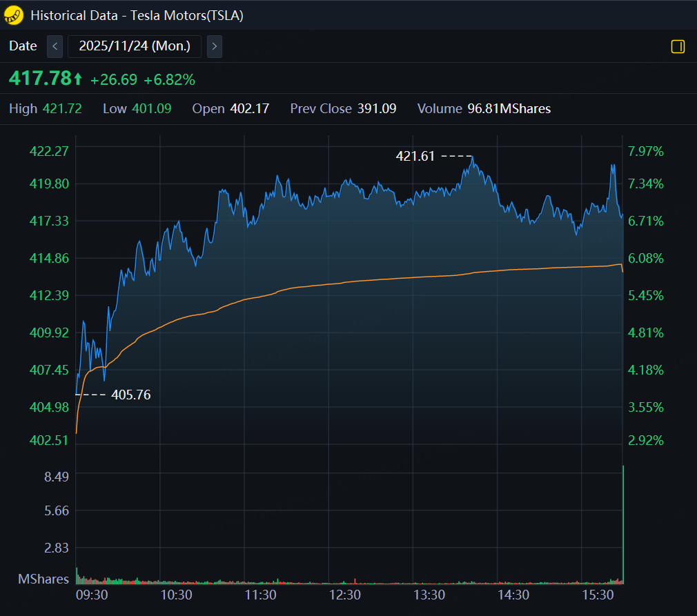Go to the previous trading date
Screen dimensions: 697x616
tap(55, 46)
